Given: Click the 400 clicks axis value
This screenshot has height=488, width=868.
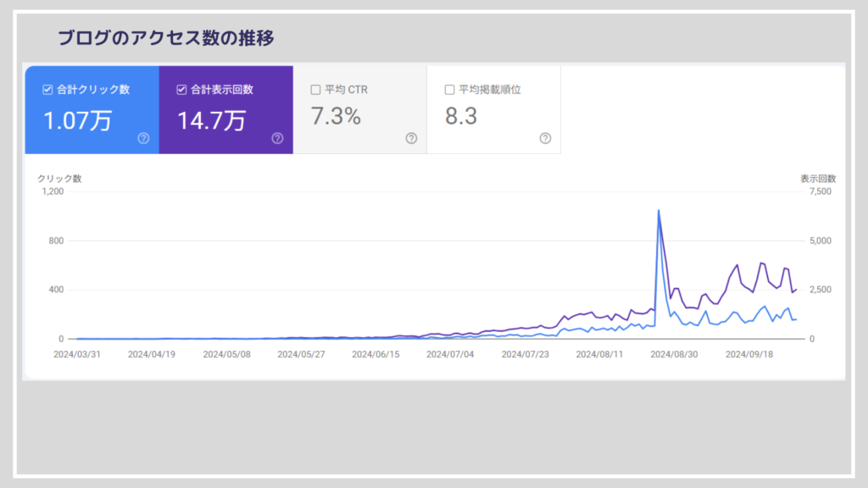Looking at the screenshot, I should 57,290.
